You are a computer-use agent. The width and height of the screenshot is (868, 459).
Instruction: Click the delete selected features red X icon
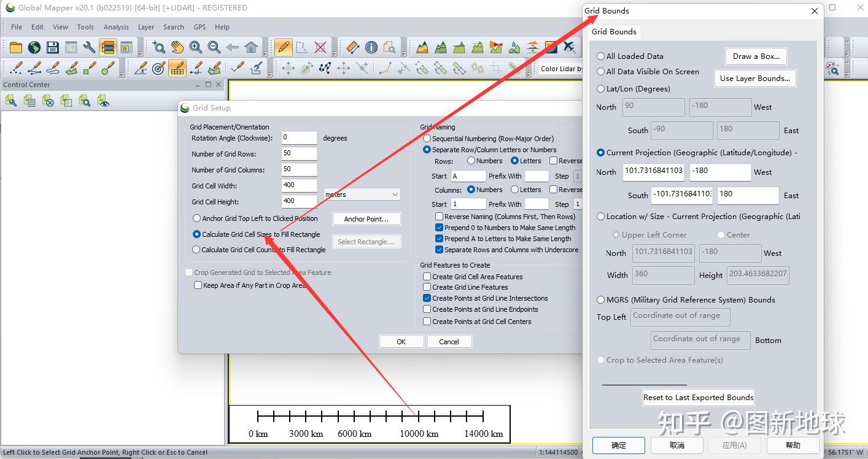320,47
